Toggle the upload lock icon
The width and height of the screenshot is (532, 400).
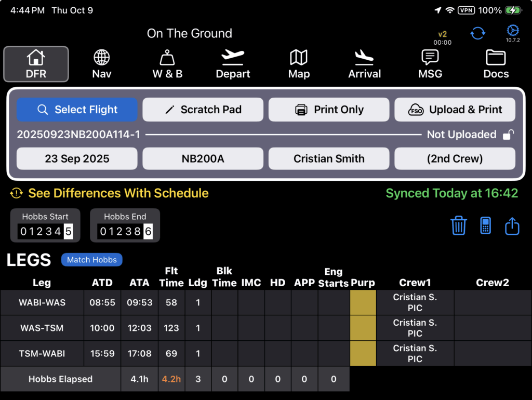click(509, 135)
